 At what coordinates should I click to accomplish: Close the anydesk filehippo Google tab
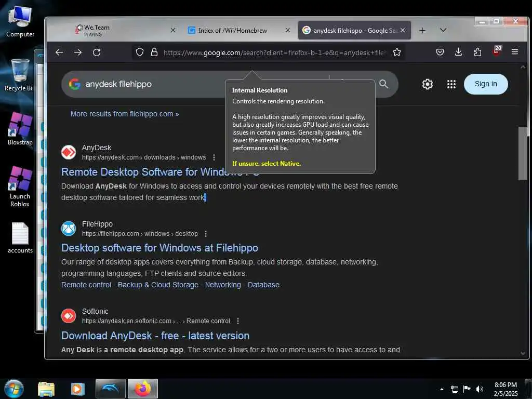coord(403,30)
